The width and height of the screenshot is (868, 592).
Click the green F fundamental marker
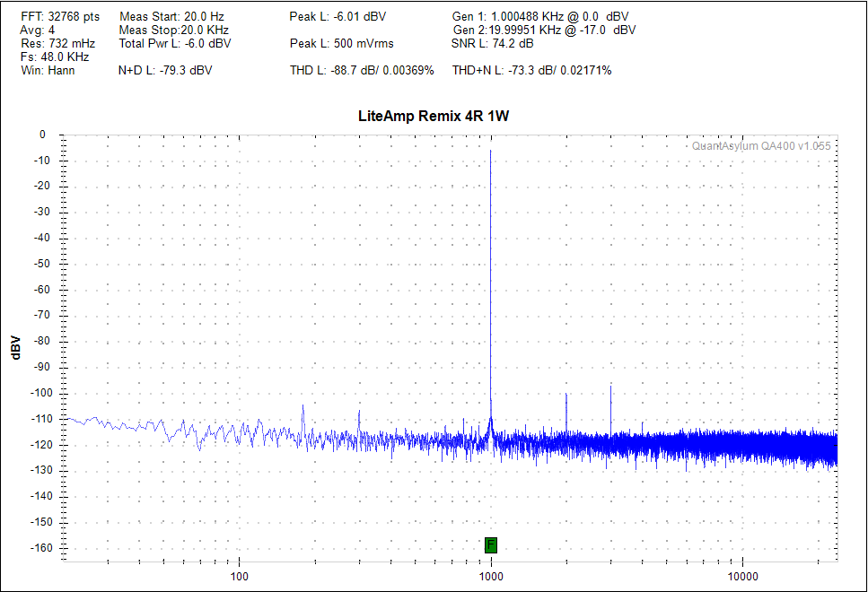coord(490,545)
